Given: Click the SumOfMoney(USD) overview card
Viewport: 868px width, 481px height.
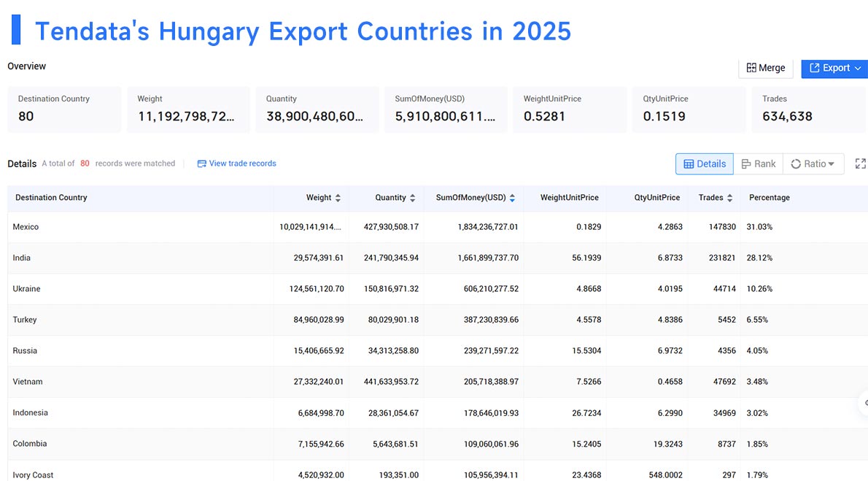Looking at the screenshot, I should click(446, 109).
